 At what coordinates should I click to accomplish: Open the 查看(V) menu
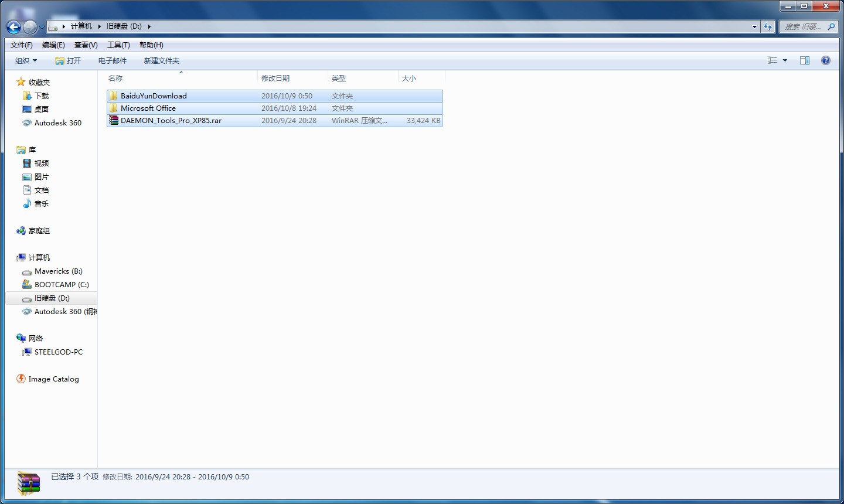[x=86, y=45]
